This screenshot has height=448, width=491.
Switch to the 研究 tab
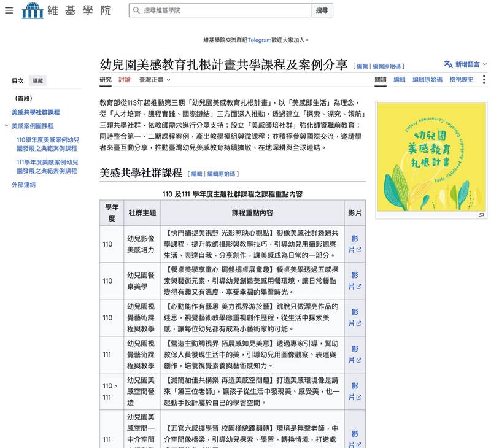(106, 80)
